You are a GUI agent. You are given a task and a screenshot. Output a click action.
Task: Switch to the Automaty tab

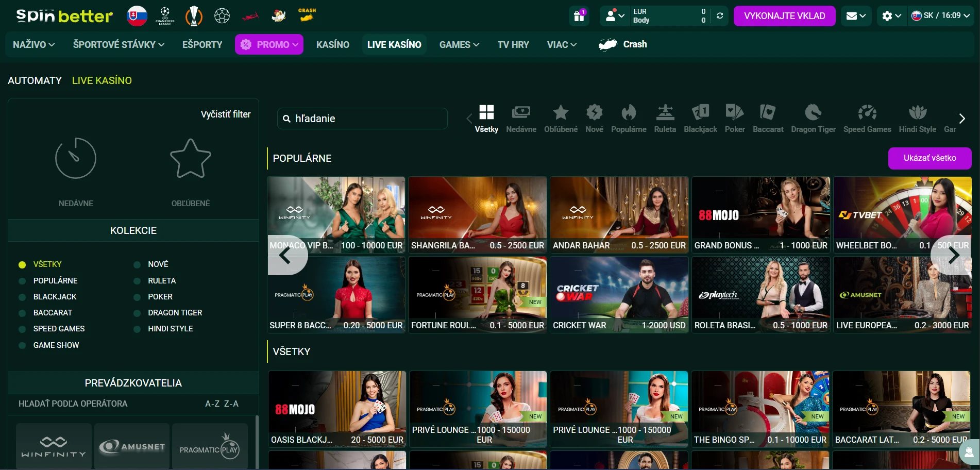(35, 80)
